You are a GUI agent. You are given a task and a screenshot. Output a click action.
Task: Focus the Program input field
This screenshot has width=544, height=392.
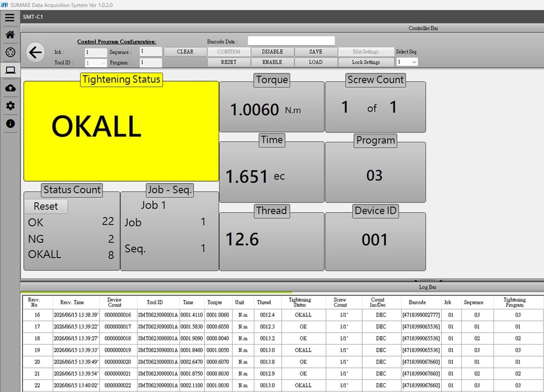pos(151,63)
